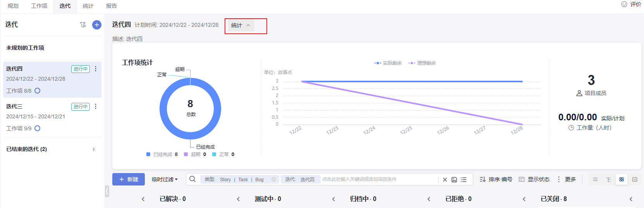Toggle 超期 legend in donut chart
The image size is (644, 208).
[195, 154]
